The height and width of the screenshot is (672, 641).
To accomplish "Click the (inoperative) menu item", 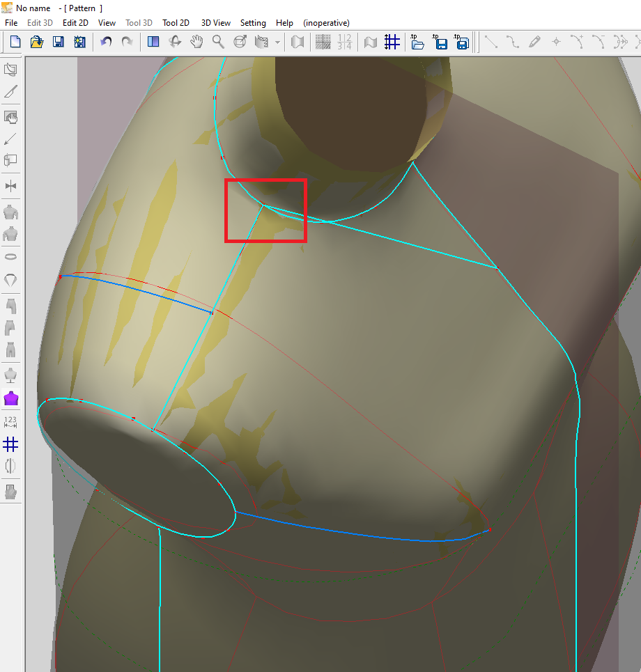I will (326, 23).
